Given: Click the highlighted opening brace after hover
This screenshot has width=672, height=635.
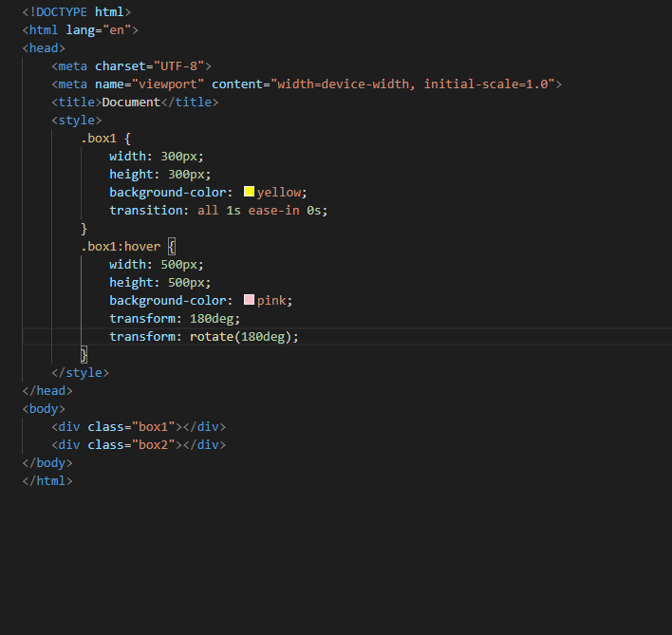Looking at the screenshot, I should coord(172,247).
